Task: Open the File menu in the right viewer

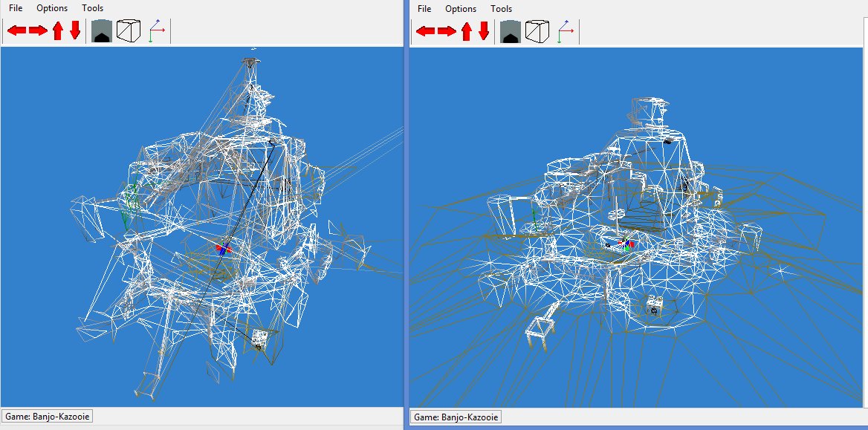Action: point(424,8)
